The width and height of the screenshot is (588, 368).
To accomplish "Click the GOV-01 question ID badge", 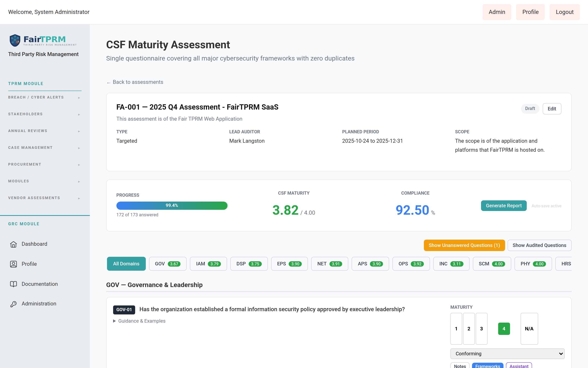I will point(124,310).
